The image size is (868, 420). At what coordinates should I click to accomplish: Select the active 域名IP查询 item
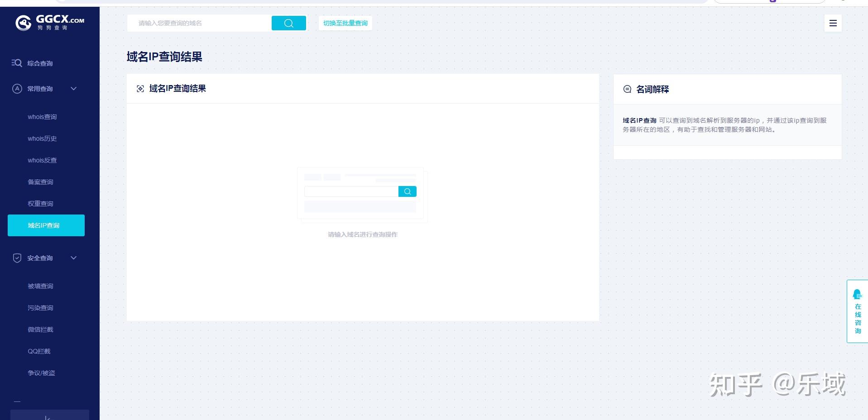(x=46, y=225)
